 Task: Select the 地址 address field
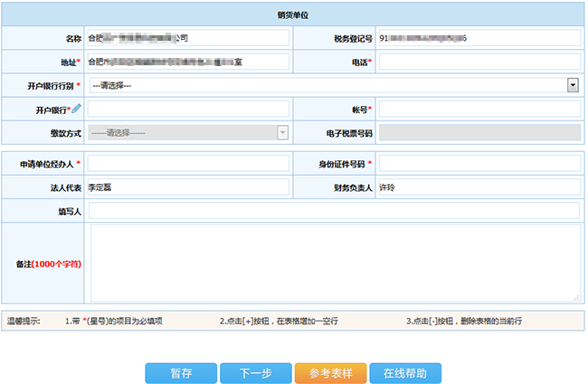(x=188, y=62)
